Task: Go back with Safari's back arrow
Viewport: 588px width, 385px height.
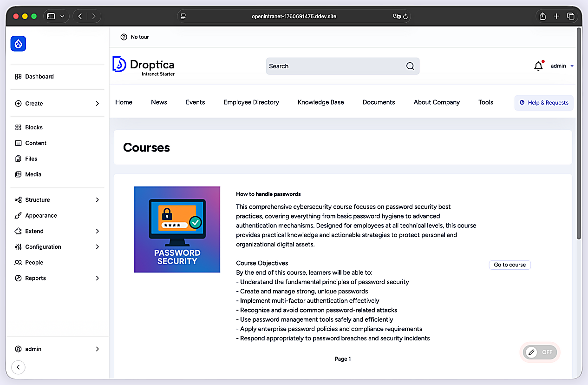Action: [80, 16]
